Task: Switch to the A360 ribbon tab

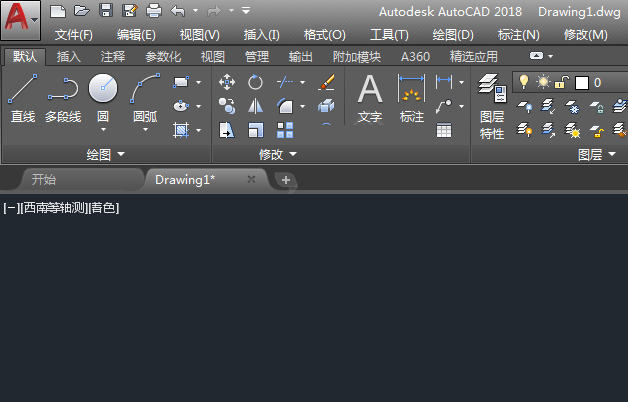Action: coord(415,56)
